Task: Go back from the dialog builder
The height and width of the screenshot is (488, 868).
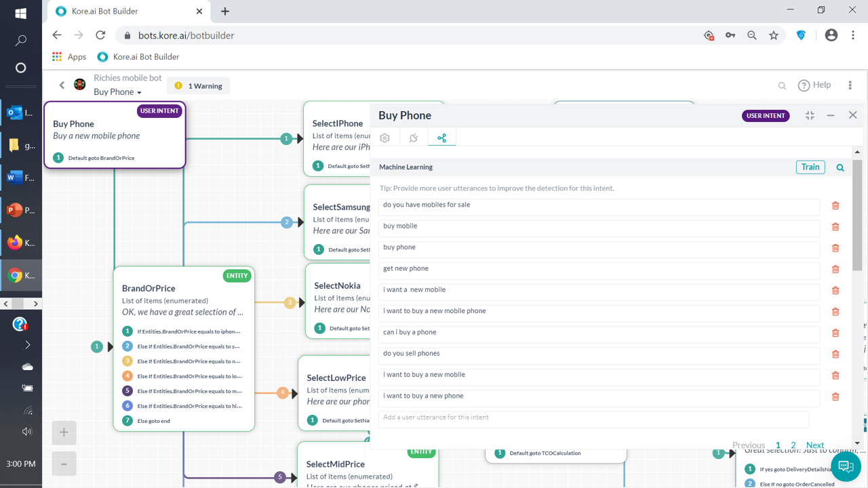Action: coord(62,85)
